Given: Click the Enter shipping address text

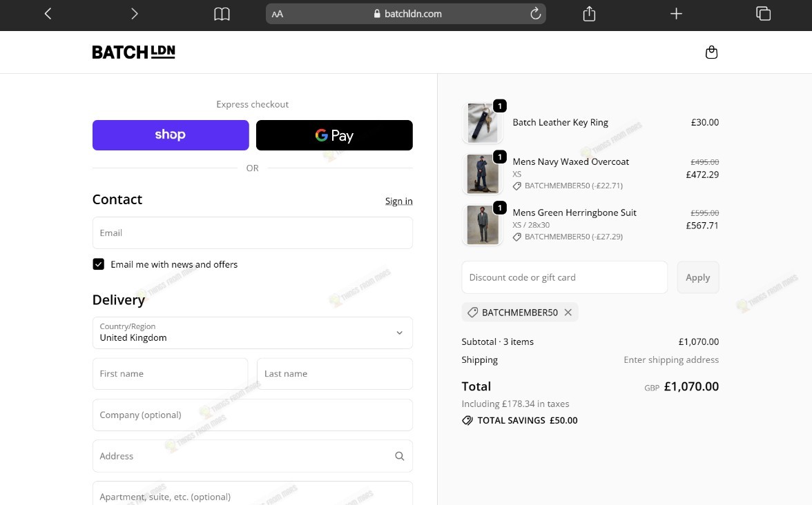Looking at the screenshot, I should coord(671,359).
